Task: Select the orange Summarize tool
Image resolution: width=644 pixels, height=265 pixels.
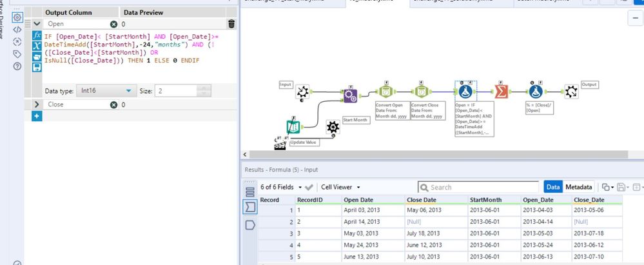Action: click(x=501, y=92)
